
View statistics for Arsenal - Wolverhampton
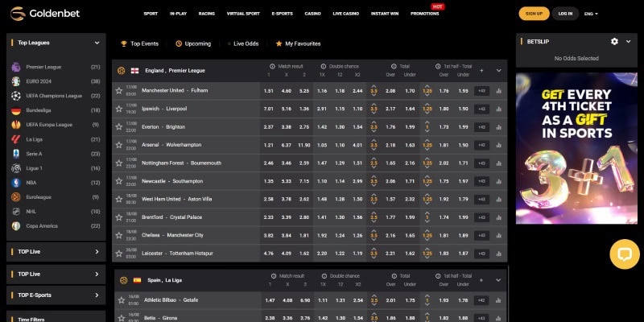(x=498, y=145)
